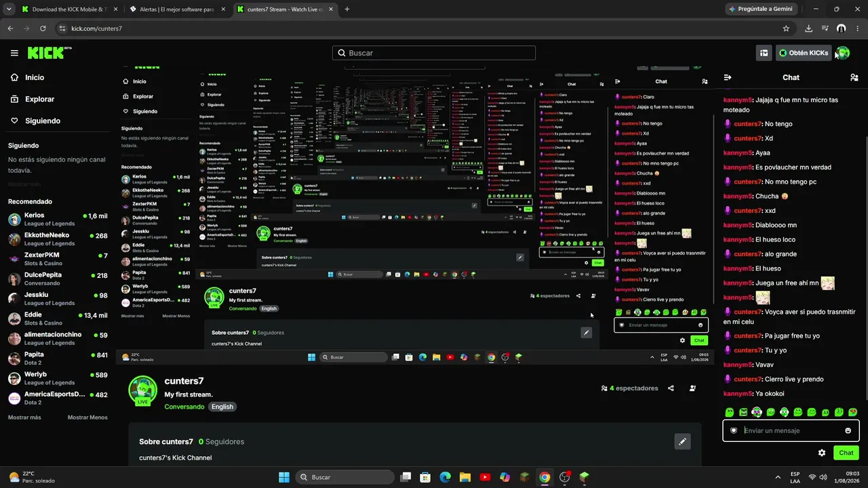Switch to the Download the KICK Mobile browser tab
868x488 pixels.
point(70,9)
